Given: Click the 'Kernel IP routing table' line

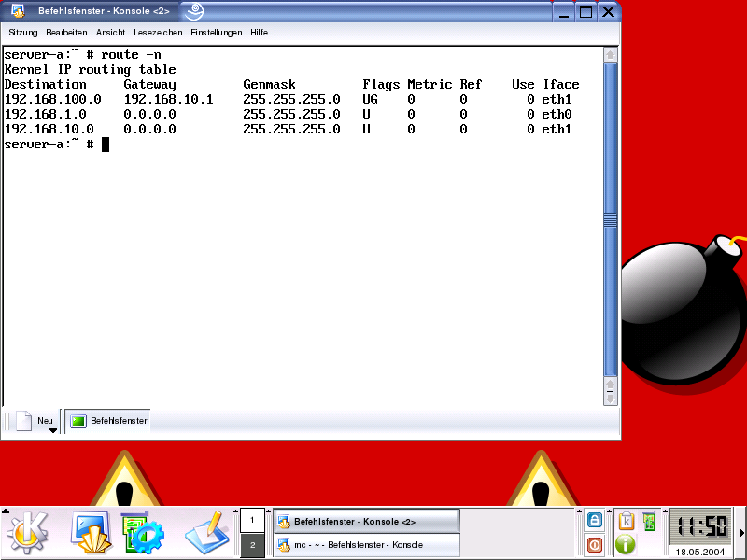Looking at the screenshot, I should pos(90,69).
